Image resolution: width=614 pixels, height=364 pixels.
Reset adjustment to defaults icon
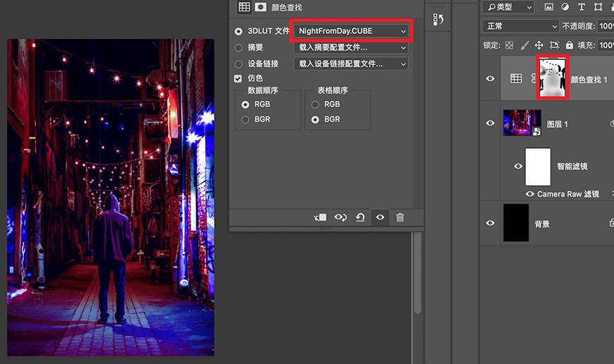click(x=361, y=217)
